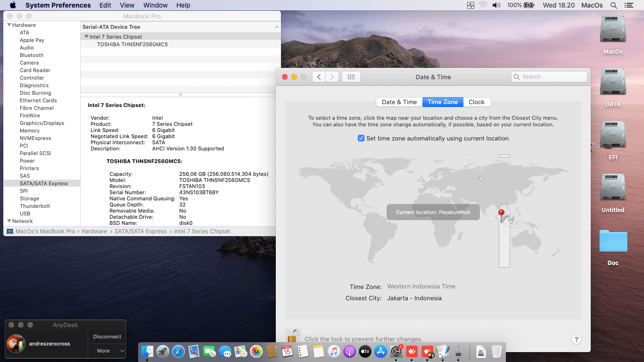Open the help question mark button
The width and height of the screenshot is (644, 362).
click(576, 339)
